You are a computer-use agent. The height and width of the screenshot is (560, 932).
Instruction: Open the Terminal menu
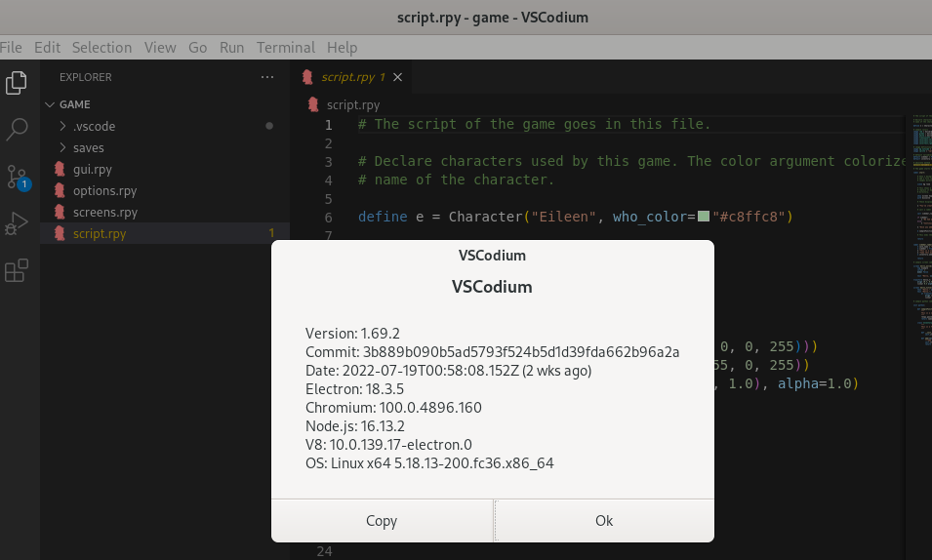coord(285,48)
